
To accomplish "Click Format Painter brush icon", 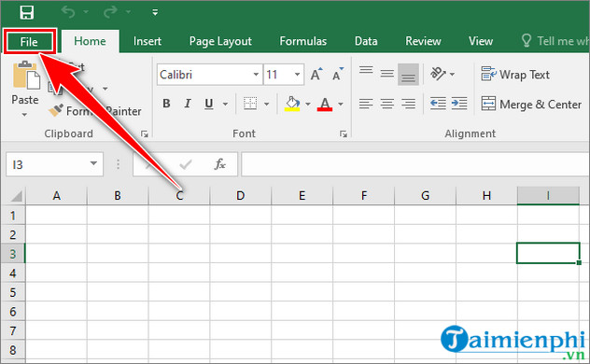I will pyautogui.click(x=56, y=110).
